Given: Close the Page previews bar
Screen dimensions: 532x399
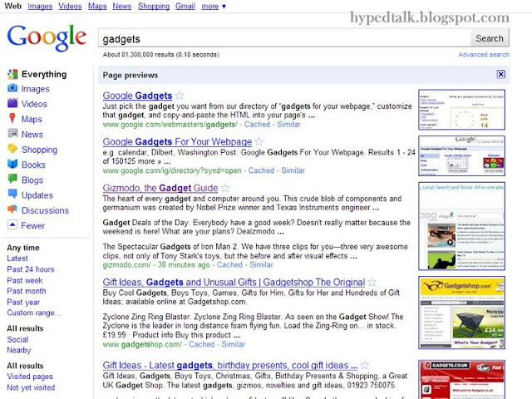Looking at the screenshot, I should tap(500, 74).
